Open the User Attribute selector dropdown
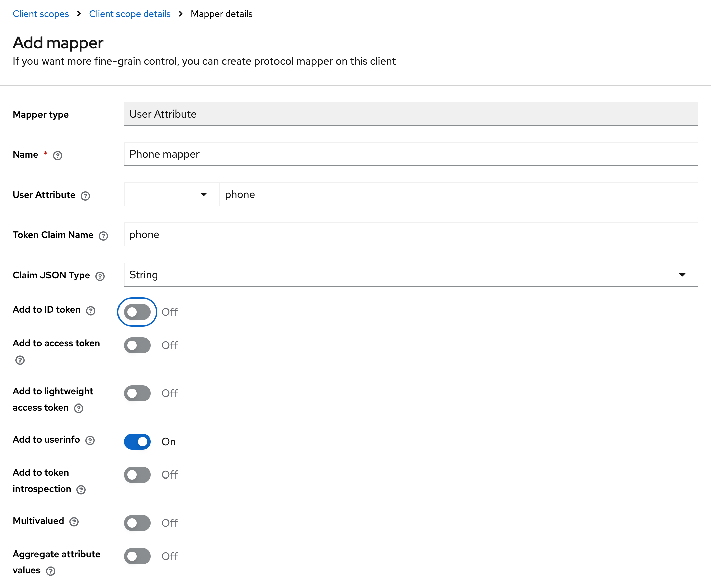 click(171, 195)
